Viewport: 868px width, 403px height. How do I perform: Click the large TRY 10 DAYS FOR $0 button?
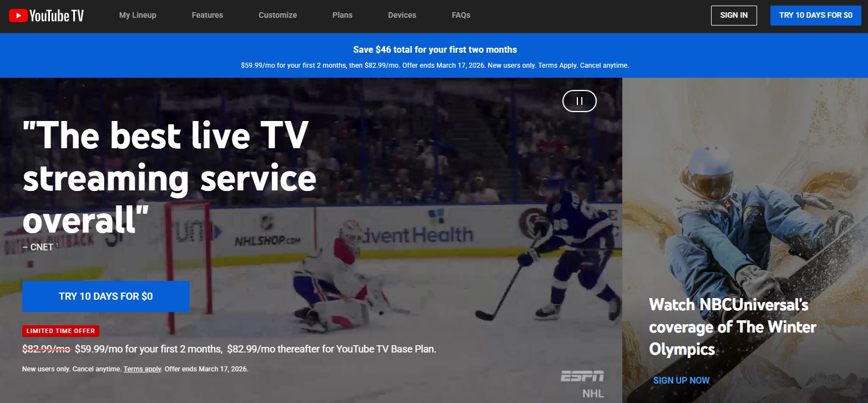pyautogui.click(x=105, y=296)
